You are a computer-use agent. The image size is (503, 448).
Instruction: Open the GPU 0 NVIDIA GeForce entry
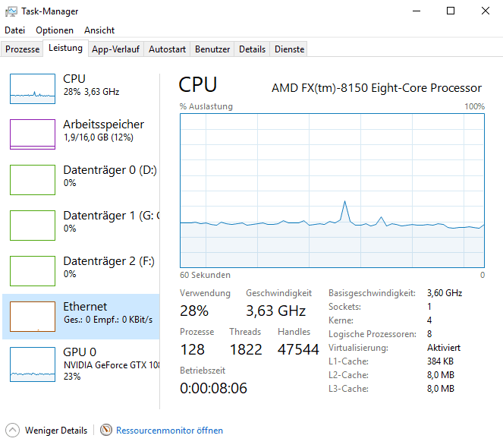pyautogui.click(x=81, y=364)
